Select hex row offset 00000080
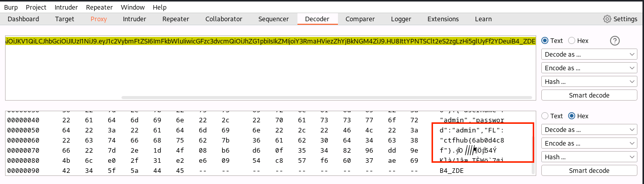The image size is (644, 184). pos(23,160)
